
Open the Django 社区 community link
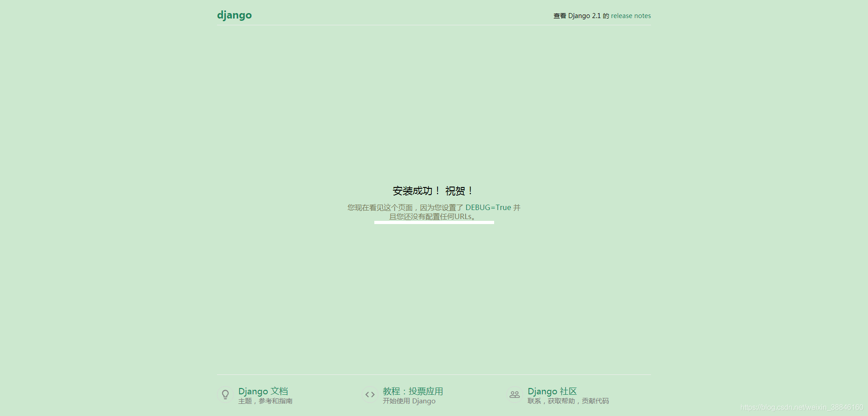tap(552, 391)
